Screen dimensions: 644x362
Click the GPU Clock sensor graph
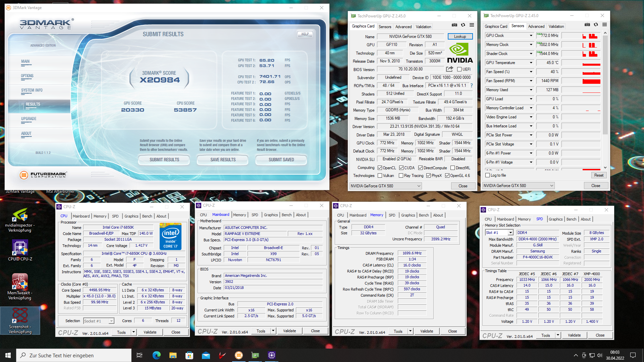[x=581, y=36]
